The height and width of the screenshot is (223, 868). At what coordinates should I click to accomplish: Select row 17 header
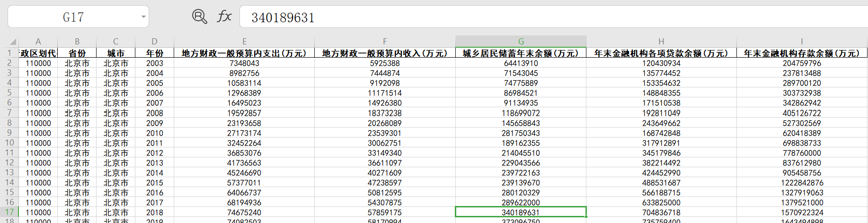click(9, 212)
